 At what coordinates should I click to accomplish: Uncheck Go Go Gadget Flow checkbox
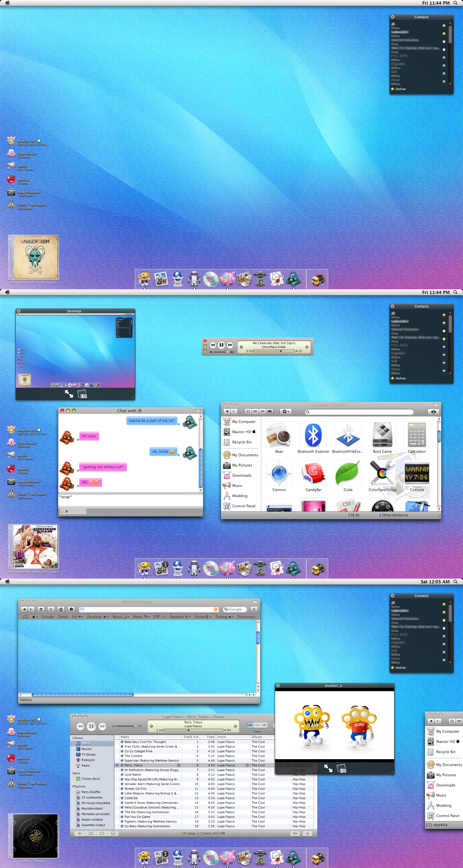click(122, 751)
